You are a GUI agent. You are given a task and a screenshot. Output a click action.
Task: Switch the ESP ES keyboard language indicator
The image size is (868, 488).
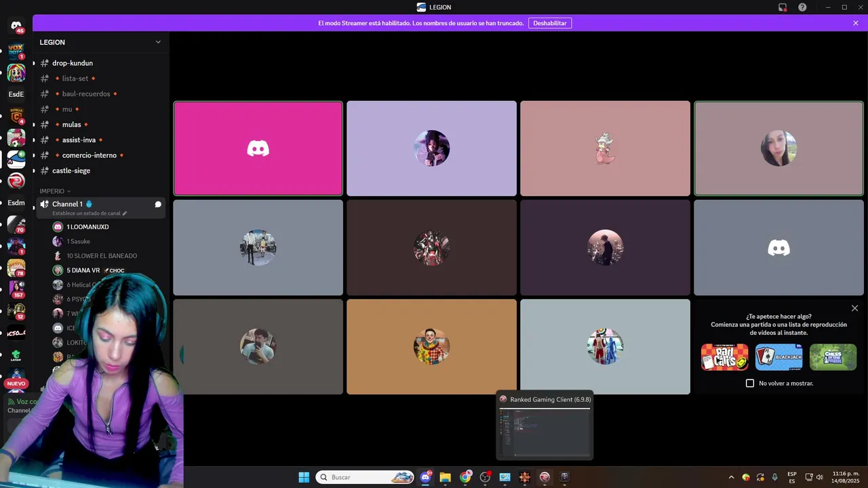pyautogui.click(x=792, y=477)
